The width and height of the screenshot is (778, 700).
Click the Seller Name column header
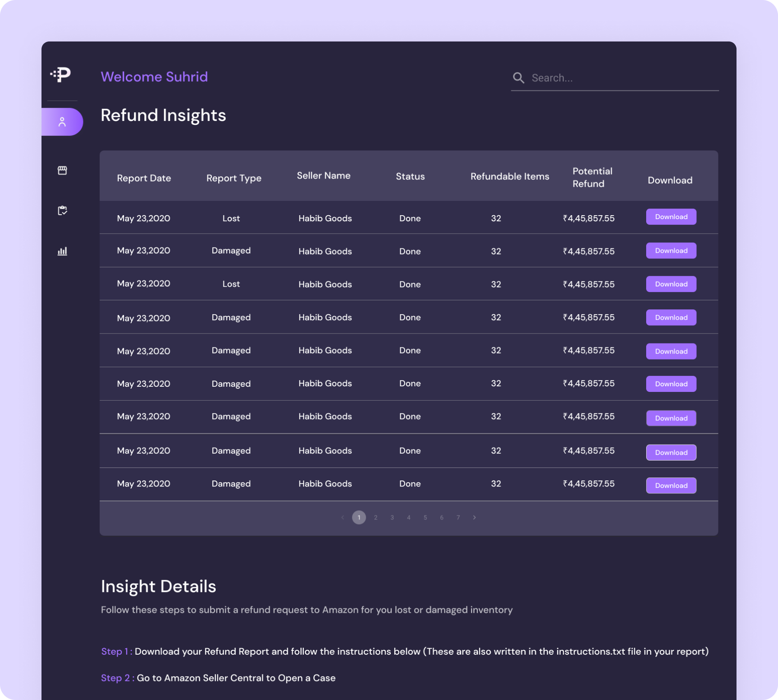pyautogui.click(x=324, y=175)
